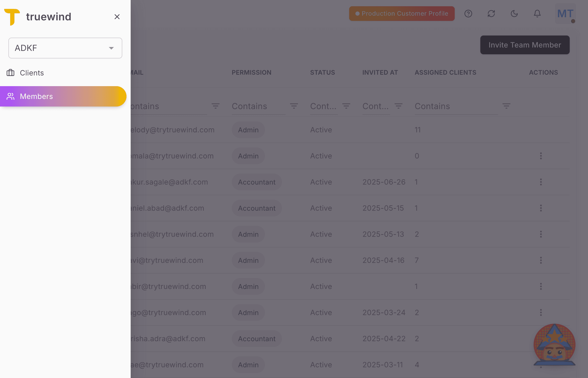588x378 pixels.
Task: Click the Invite Team Member button
Action: (525, 45)
